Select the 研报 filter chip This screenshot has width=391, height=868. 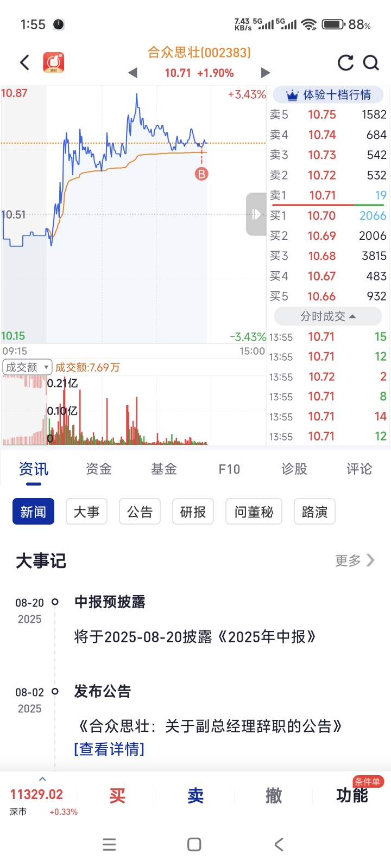(193, 512)
